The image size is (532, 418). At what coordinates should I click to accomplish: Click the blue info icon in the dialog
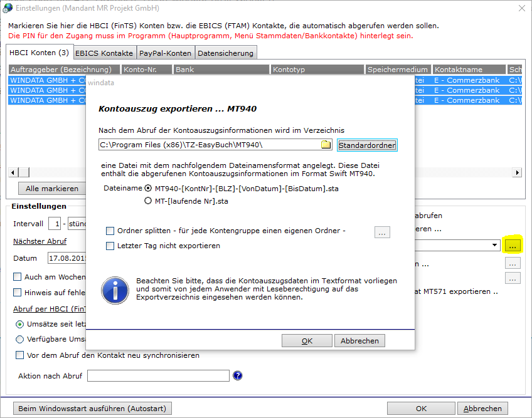click(x=115, y=290)
